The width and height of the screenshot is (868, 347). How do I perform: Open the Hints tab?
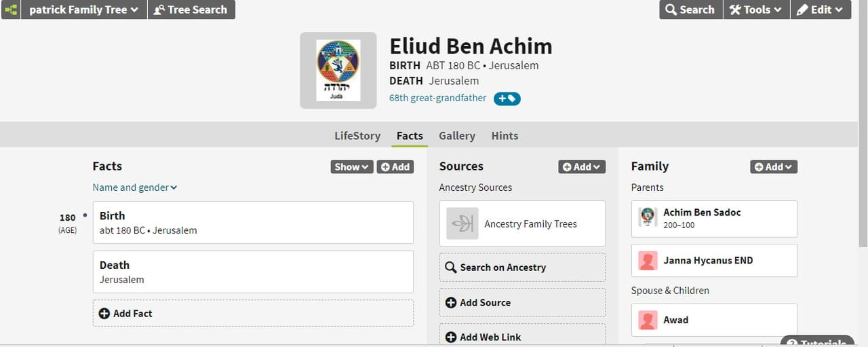click(x=505, y=136)
